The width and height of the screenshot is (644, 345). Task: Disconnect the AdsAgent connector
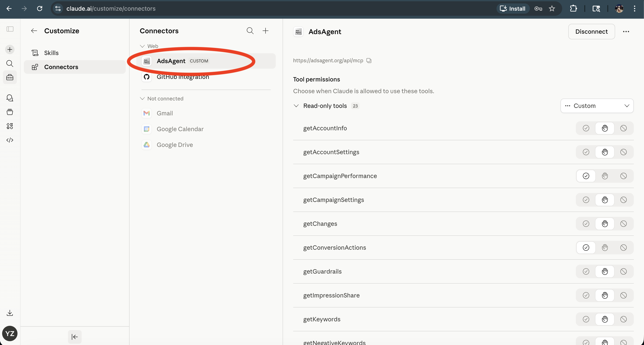pyautogui.click(x=592, y=32)
